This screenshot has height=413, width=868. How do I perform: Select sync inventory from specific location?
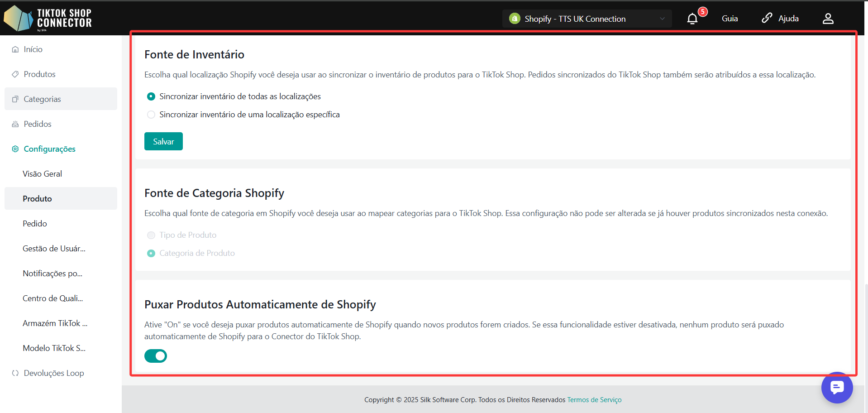(151, 115)
